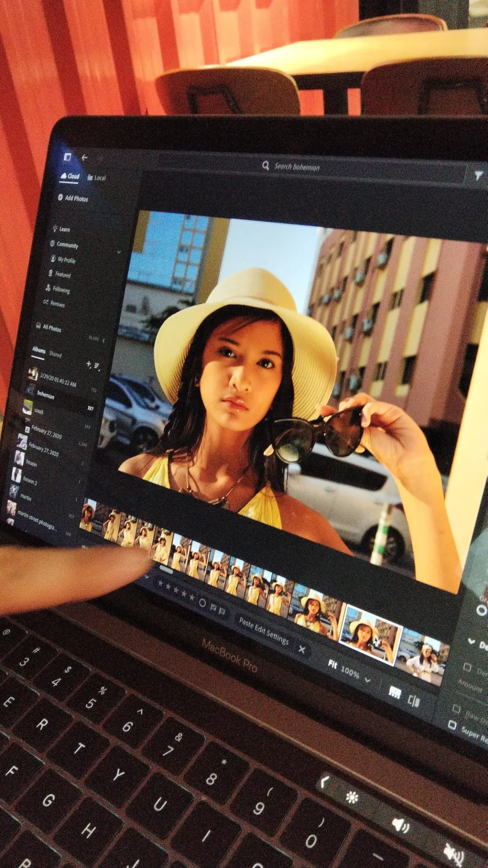Open Remixes
The height and width of the screenshot is (868, 488).
(54, 303)
